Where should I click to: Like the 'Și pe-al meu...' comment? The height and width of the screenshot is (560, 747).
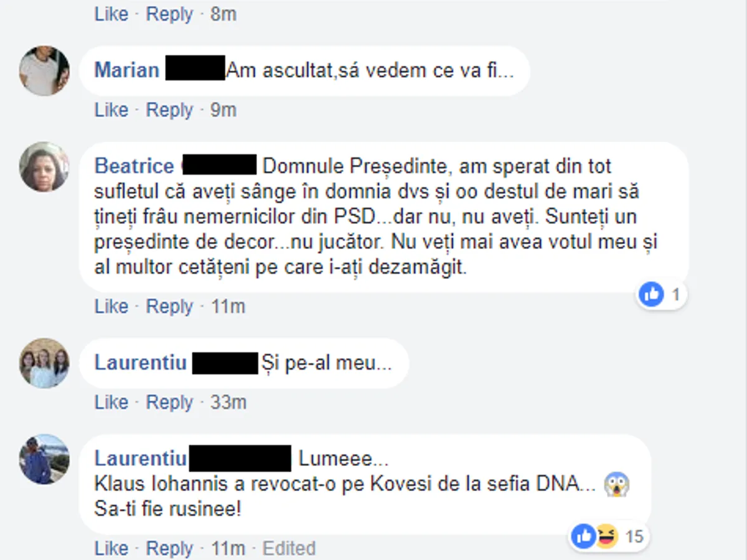111,403
